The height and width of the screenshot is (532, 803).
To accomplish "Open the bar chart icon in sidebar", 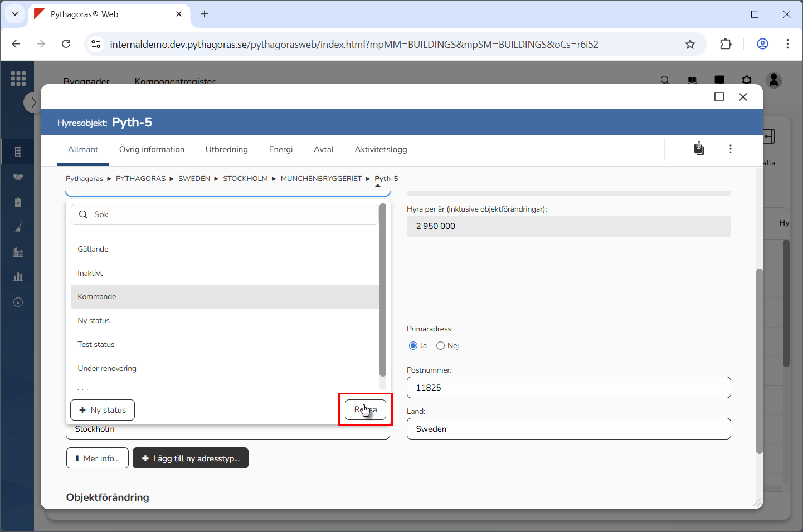I will (x=18, y=277).
